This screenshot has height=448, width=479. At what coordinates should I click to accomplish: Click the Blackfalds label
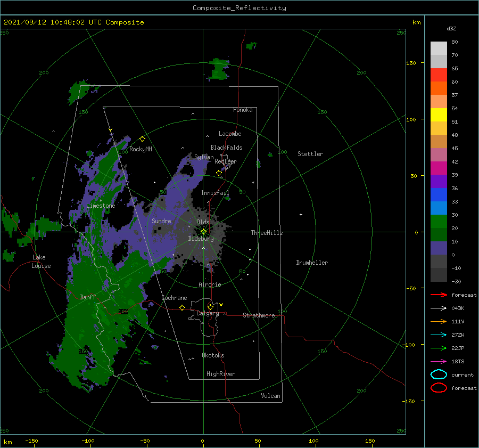(226, 148)
